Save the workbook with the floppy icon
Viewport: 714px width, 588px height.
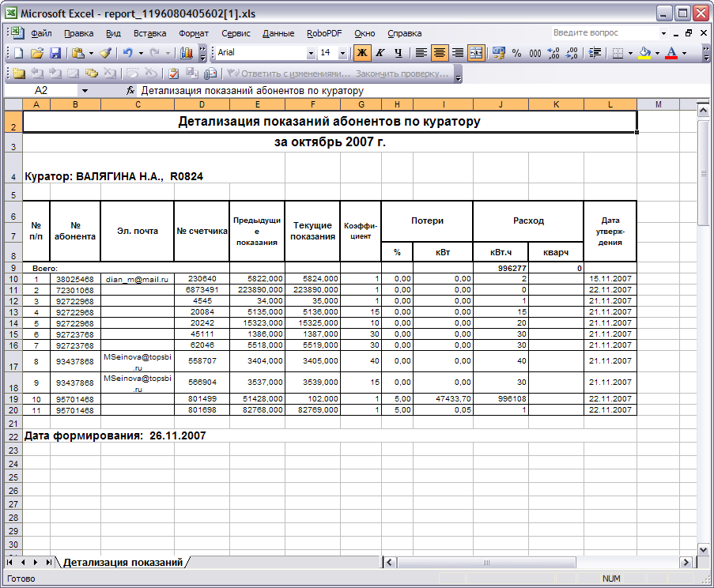coord(55,53)
